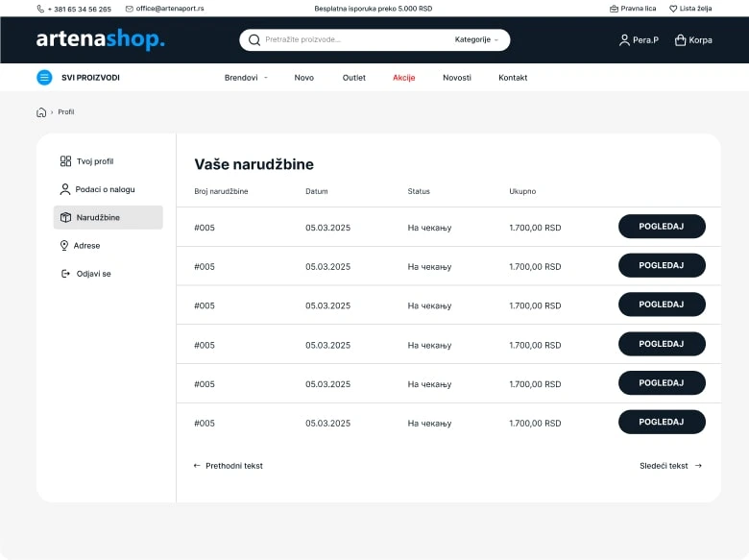Image resolution: width=749 pixels, height=560 pixels.
Task: Click the home icon in breadcrumb
Action: pyautogui.click(x=41, y=112)
